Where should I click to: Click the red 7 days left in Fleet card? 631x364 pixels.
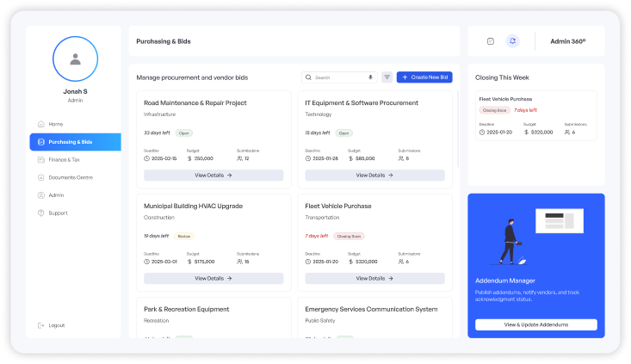pos(317,236)
